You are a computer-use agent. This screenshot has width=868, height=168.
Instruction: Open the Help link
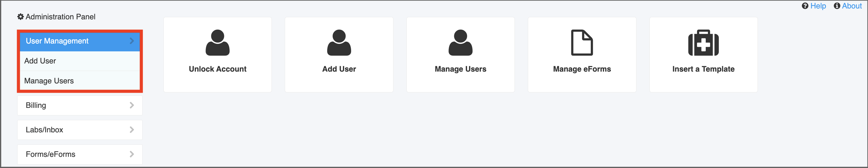[x=818, y=6]
